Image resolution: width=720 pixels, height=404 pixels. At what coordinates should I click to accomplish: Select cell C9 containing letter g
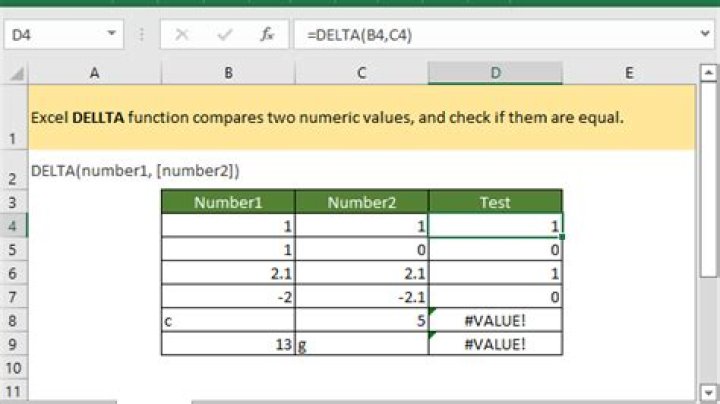pyautogui.click(x=362, y=344)
